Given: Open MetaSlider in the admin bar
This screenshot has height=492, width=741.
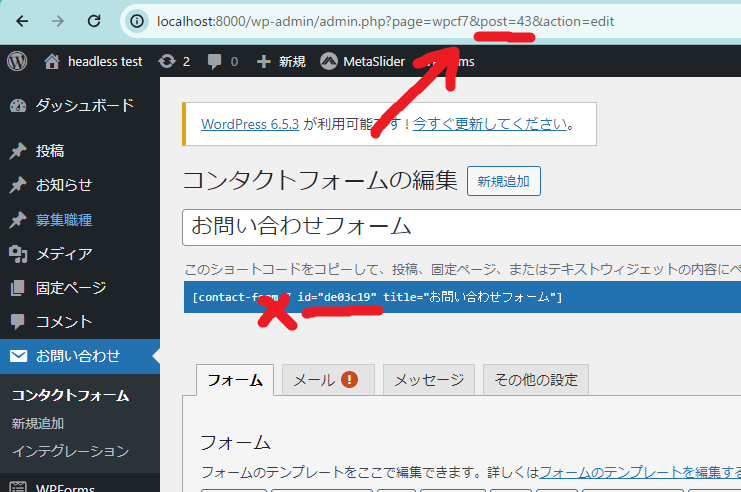Looking at the screenshot, I should tap(362, 61).
